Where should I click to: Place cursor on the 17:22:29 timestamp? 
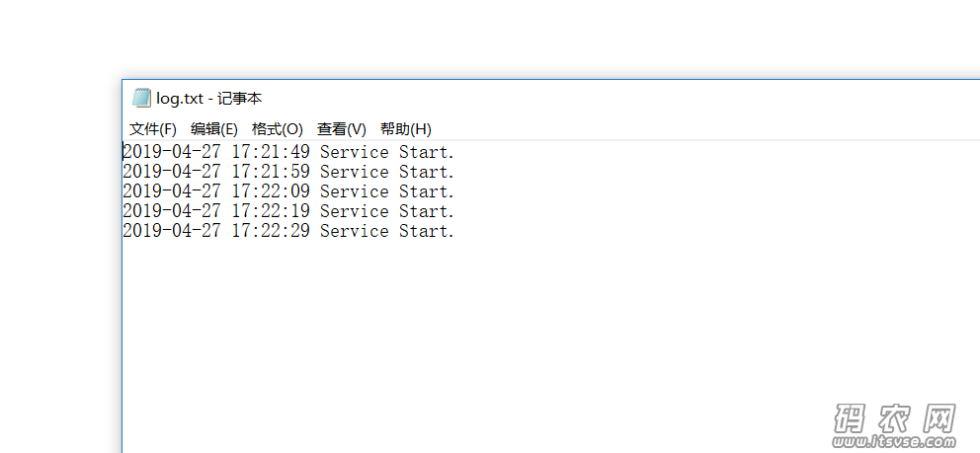271,231
